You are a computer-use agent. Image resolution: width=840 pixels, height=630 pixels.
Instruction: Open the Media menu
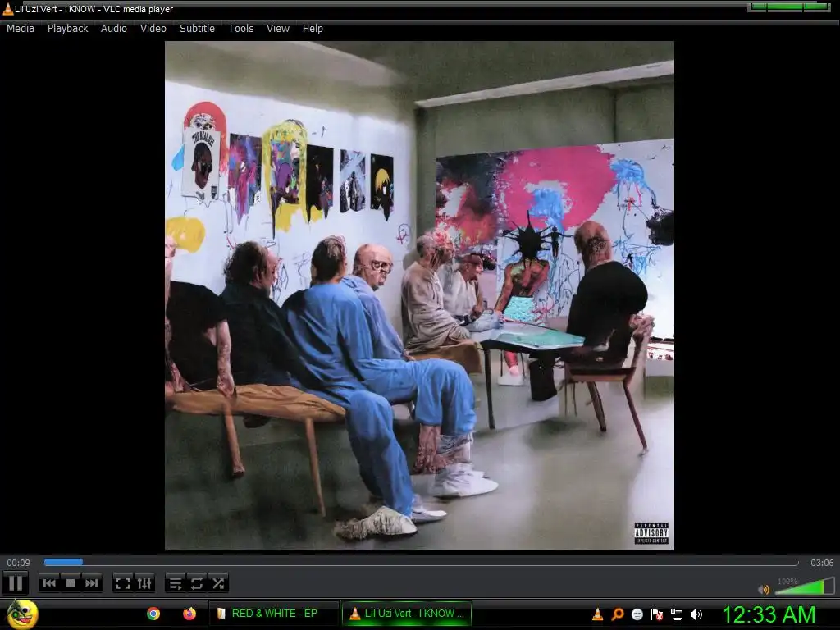pyautogui.click(x=21, y=29)
